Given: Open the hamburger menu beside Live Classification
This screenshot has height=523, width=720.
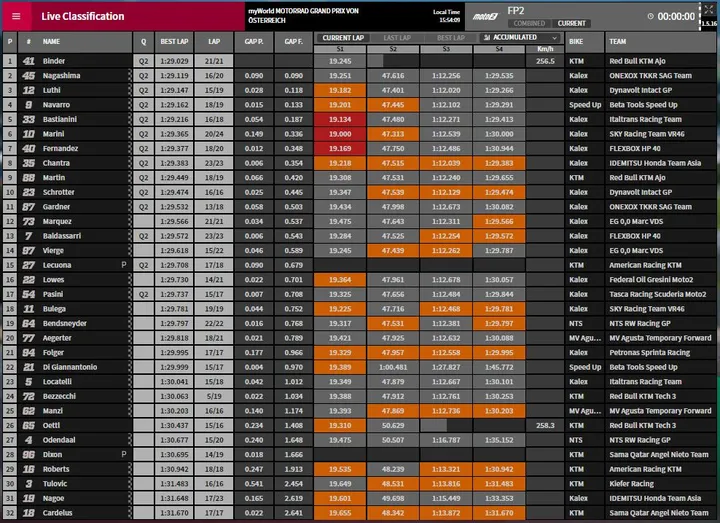Looking at the screenshot, I should point(16,16).
